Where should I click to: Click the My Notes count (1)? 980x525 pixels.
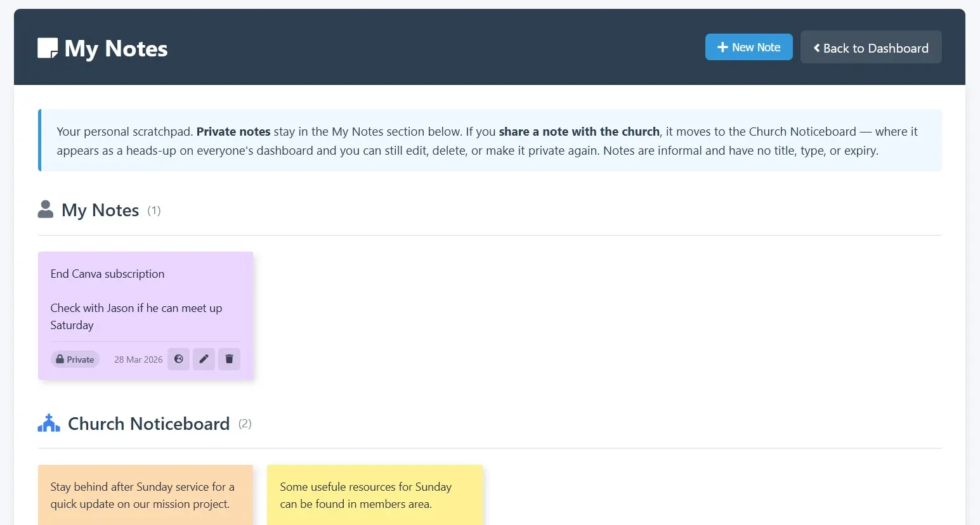pyautogui.click(x=154, y=211)
